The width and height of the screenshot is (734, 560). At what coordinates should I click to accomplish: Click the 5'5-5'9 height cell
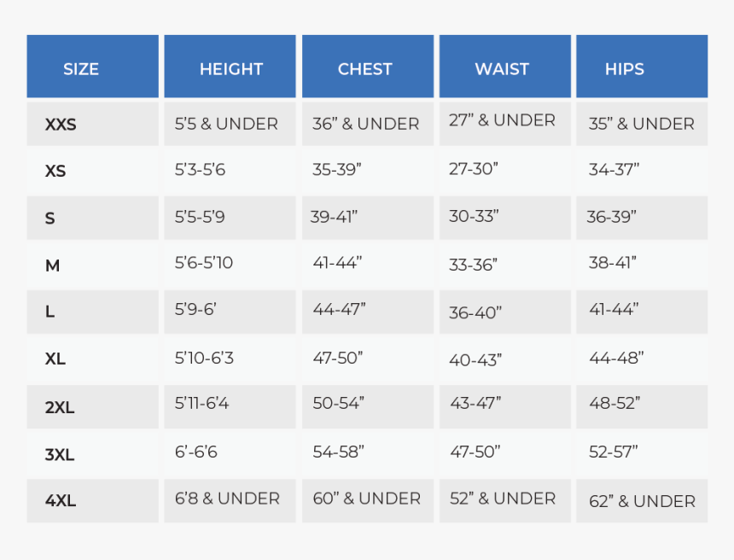pyautogui.click(x=200, y=218)
